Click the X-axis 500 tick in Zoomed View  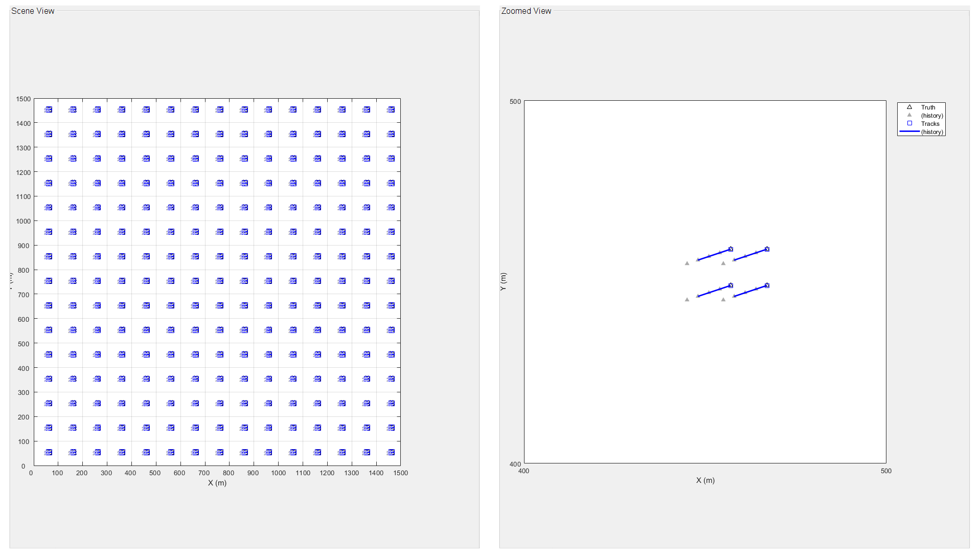[886, 471]
